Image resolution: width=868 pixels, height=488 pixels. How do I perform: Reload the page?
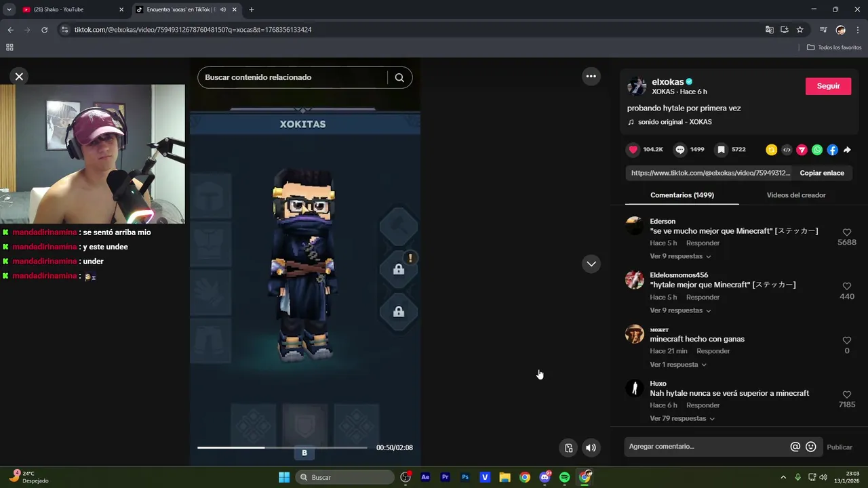click(x=45, y=30)
